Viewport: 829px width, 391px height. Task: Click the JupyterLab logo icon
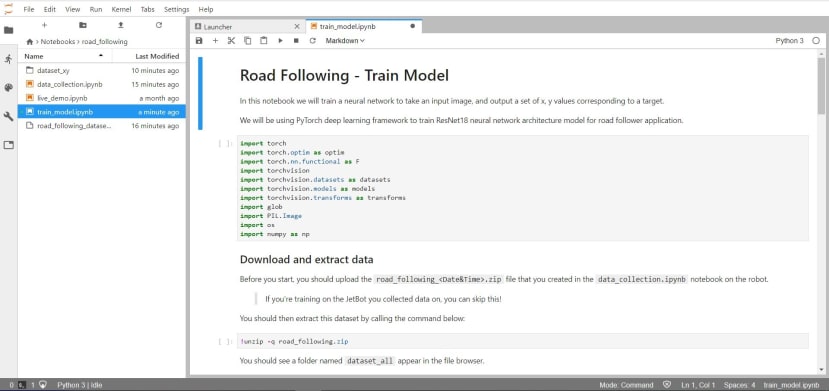(8, 8)
